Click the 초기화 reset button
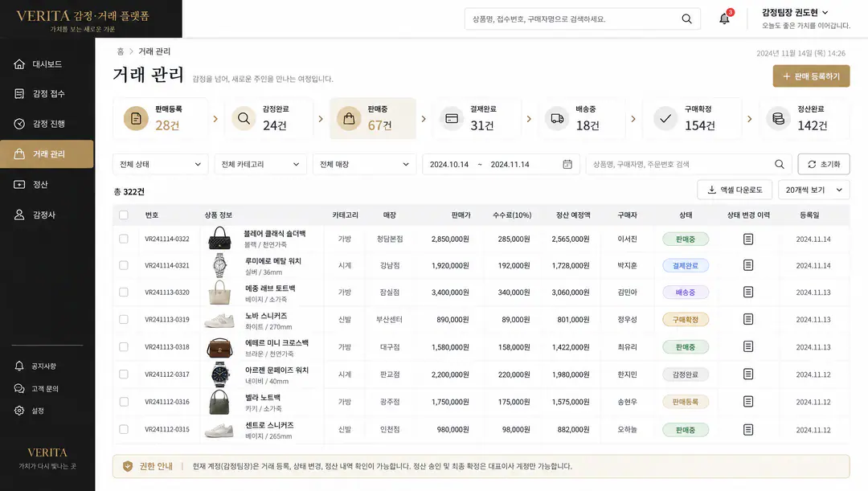The image size is (868, 491). pyautogui.click(x=824, y=165)
